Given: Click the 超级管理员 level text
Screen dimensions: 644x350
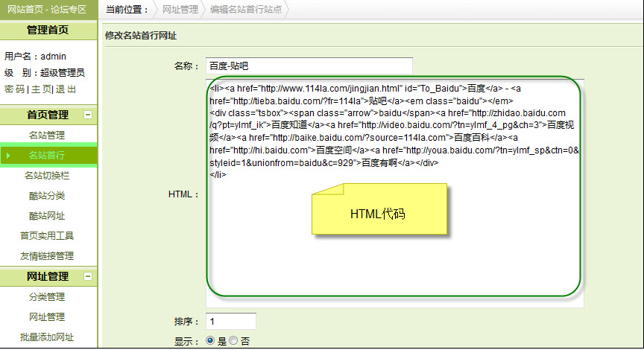Looking at the screenshot, I should pos(63,73).
